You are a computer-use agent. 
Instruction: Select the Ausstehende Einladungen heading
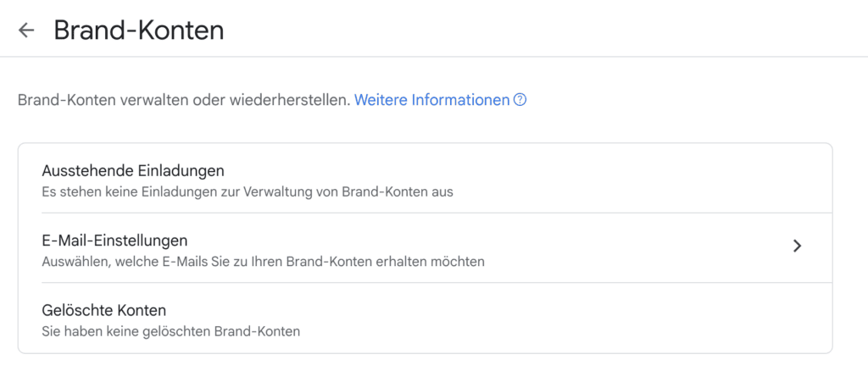[132, 171]
